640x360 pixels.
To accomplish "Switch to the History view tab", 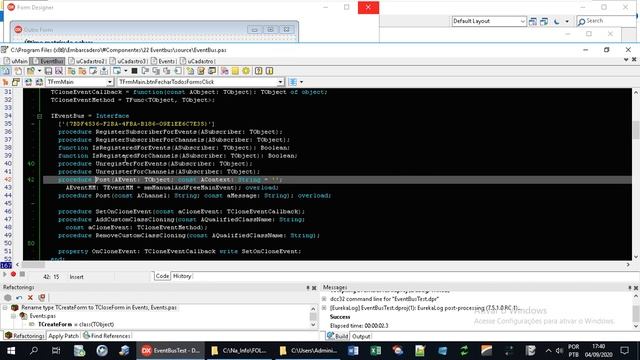I will point(182,276).
